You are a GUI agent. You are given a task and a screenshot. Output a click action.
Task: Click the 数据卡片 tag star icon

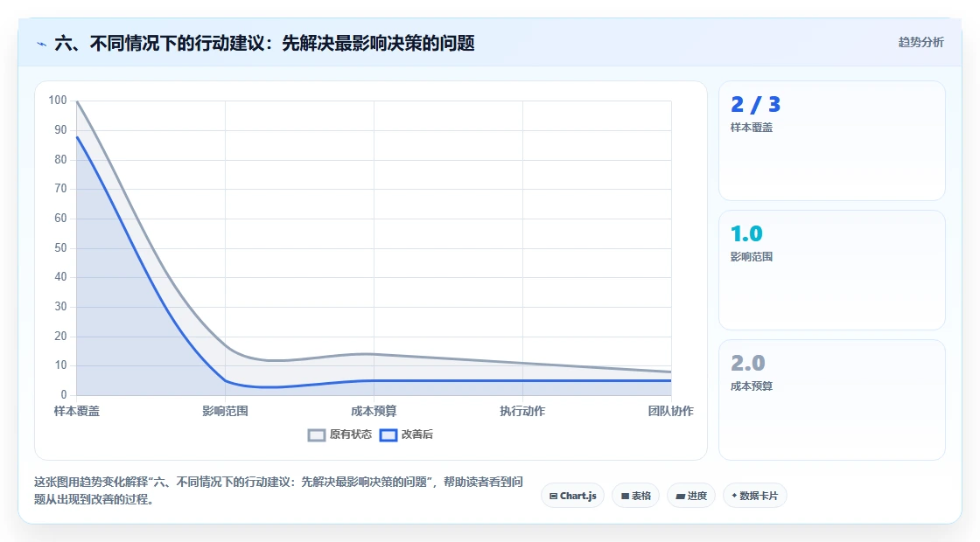734,495
